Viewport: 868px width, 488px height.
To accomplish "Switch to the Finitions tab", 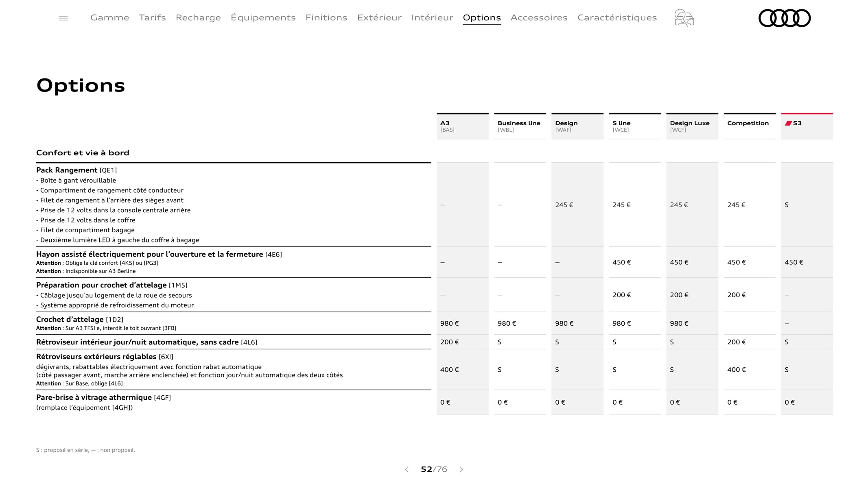I will [326, 17].
